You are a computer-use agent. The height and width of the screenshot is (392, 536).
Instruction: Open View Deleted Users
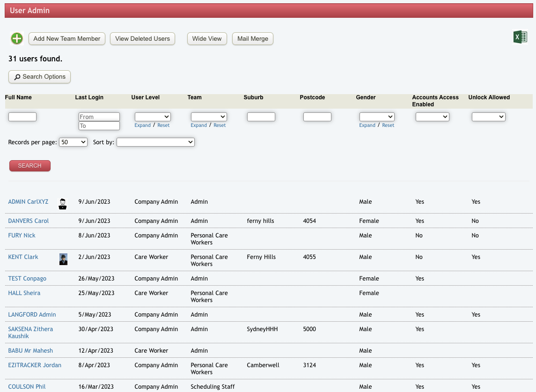click(142, 39)
